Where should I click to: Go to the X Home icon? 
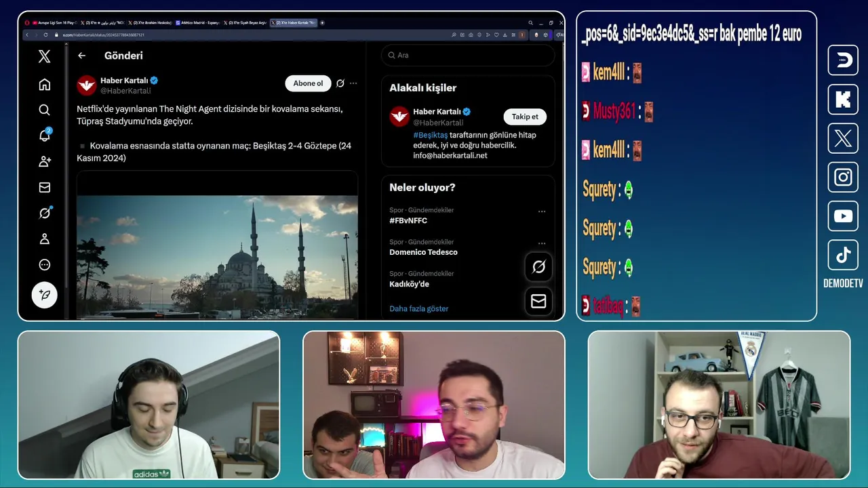pos(44,84)
